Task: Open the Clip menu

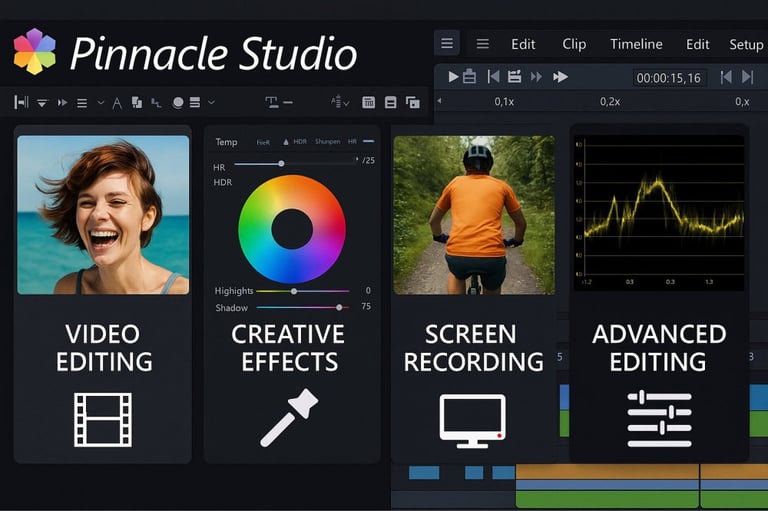Action: 574,44
